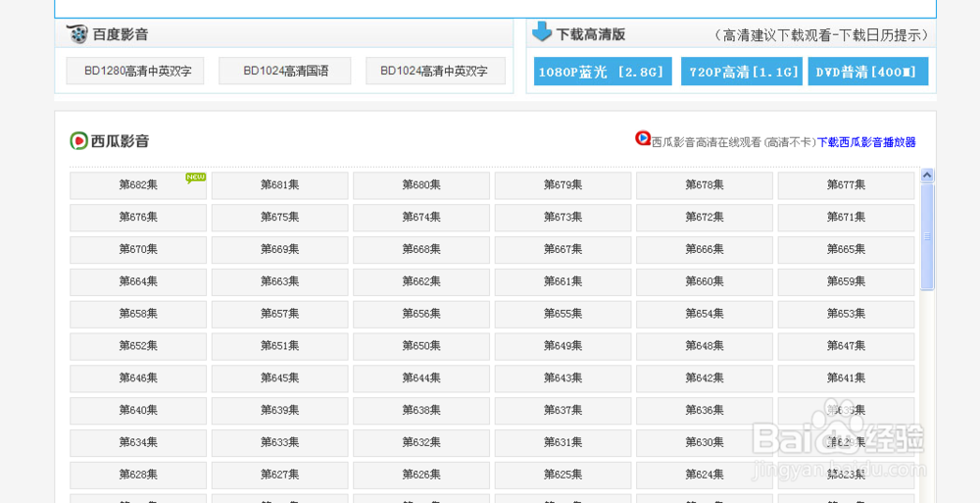The image size is (980, 503).
Task: Play episode 第643集
Action: pyautogui.click(x=563, y=378)
